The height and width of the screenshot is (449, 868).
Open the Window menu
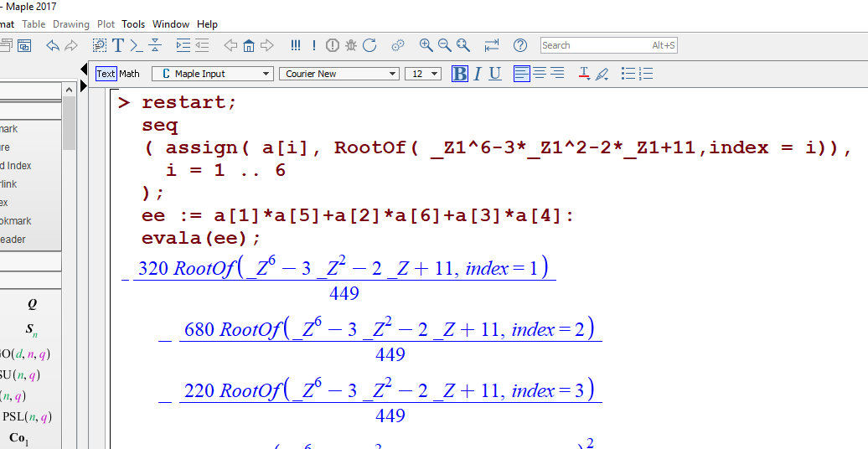point(171,23)
